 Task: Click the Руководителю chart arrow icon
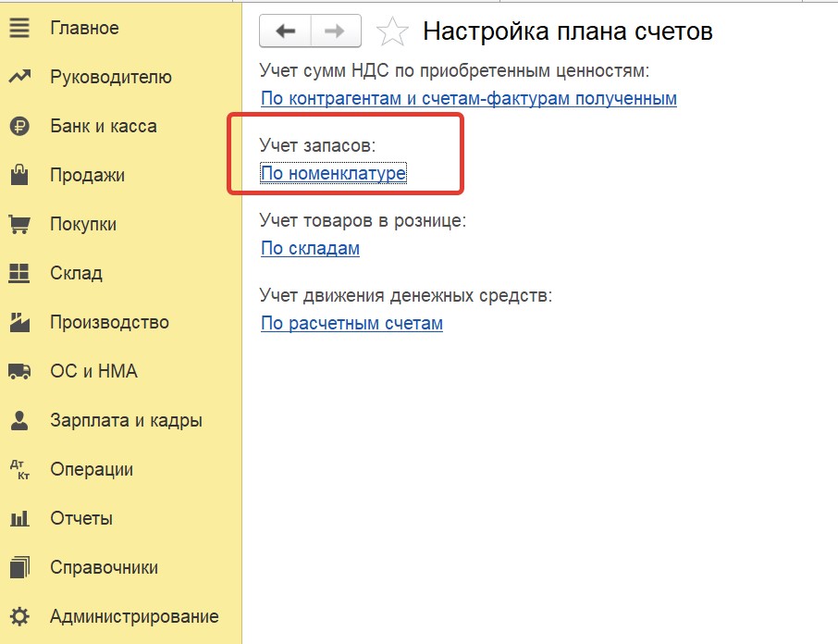19,77
